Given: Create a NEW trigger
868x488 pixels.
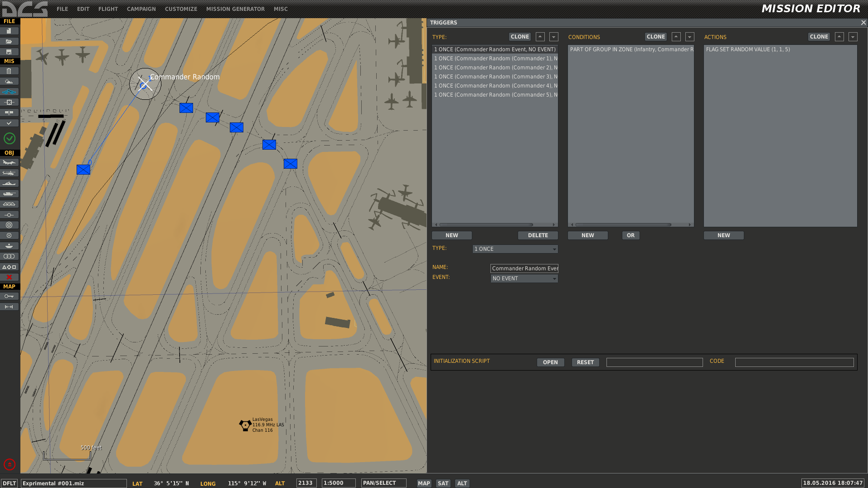Looking at the screenshot, I should 452,235.
